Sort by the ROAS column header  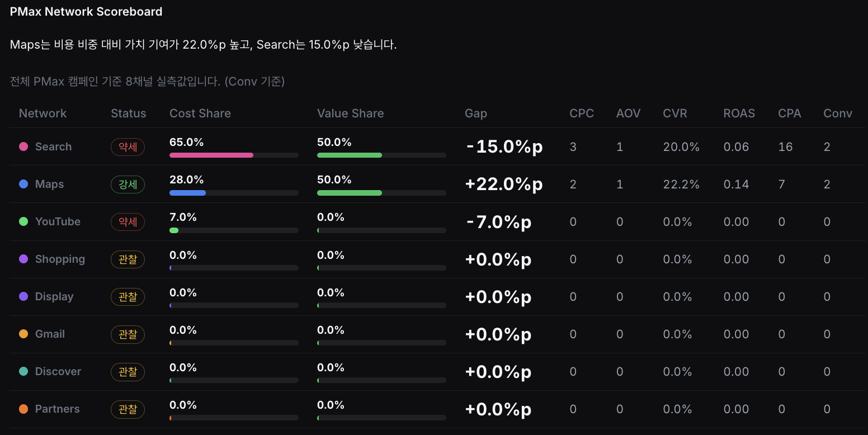click(739, 114)
